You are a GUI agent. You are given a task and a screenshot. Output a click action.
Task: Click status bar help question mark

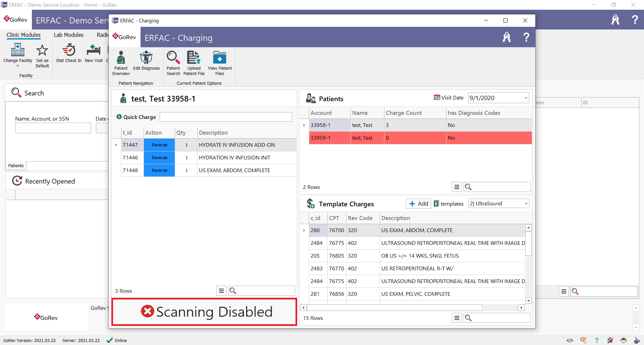pyautogui.click(x=597, y=341)
